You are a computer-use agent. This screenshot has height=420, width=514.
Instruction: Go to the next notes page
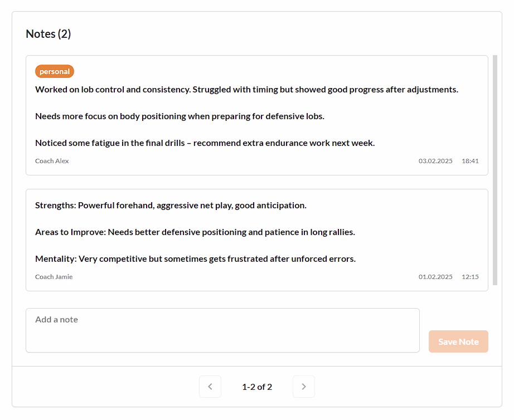[304, 387]
